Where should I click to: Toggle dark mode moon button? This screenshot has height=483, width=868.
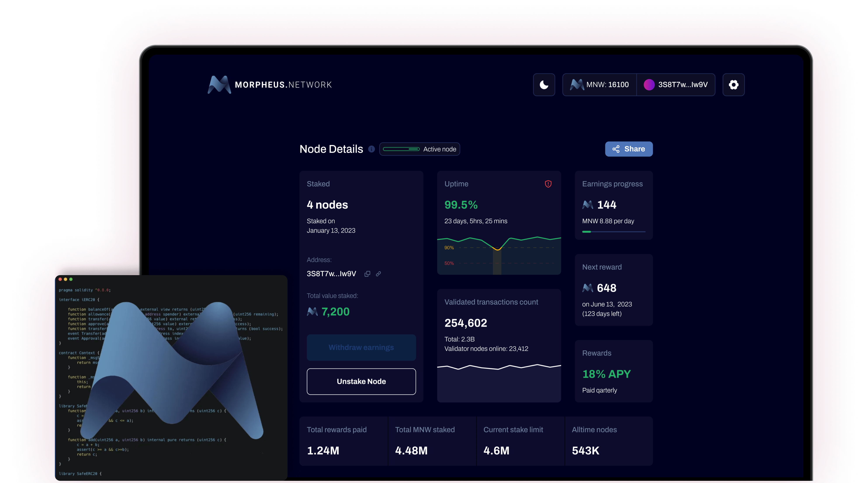544,85
